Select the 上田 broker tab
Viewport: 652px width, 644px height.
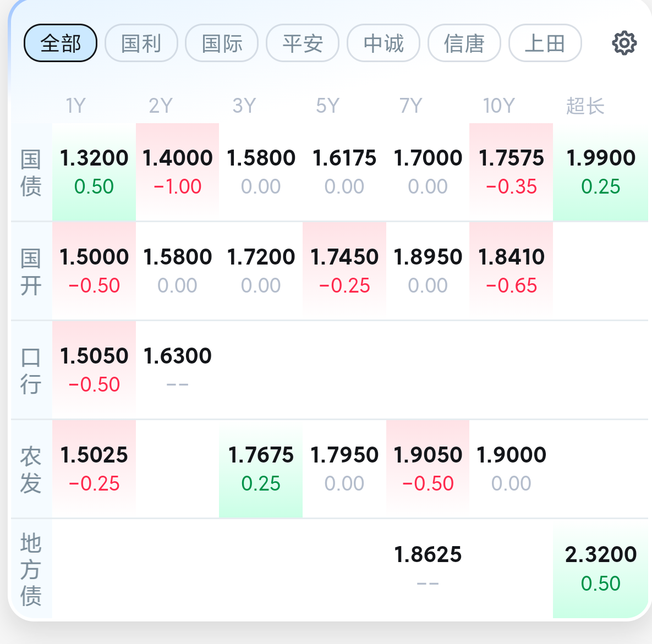[x=545, y=43]
